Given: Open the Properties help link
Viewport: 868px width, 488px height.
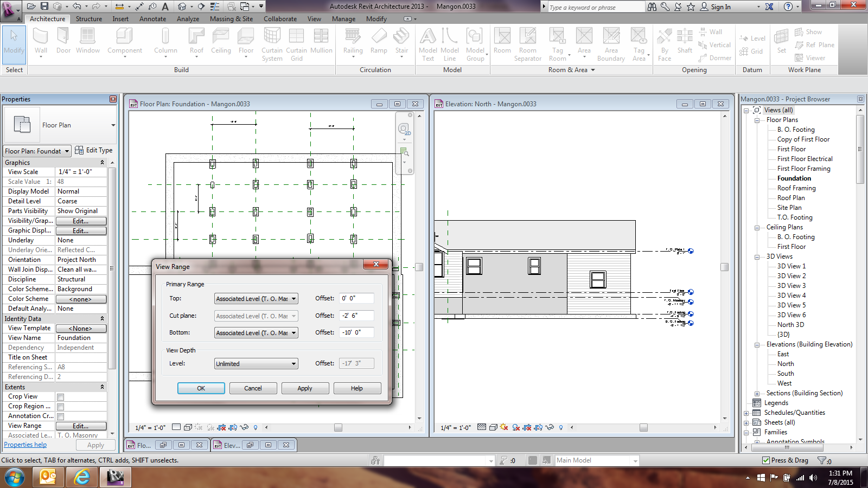Looking at the screenshot, I should coord(25,445).
